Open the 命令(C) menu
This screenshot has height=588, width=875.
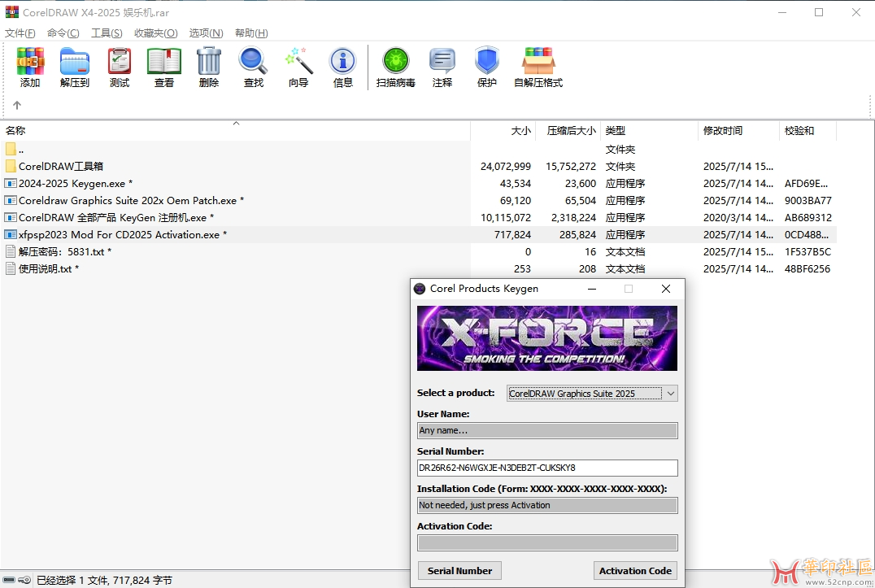63,33
